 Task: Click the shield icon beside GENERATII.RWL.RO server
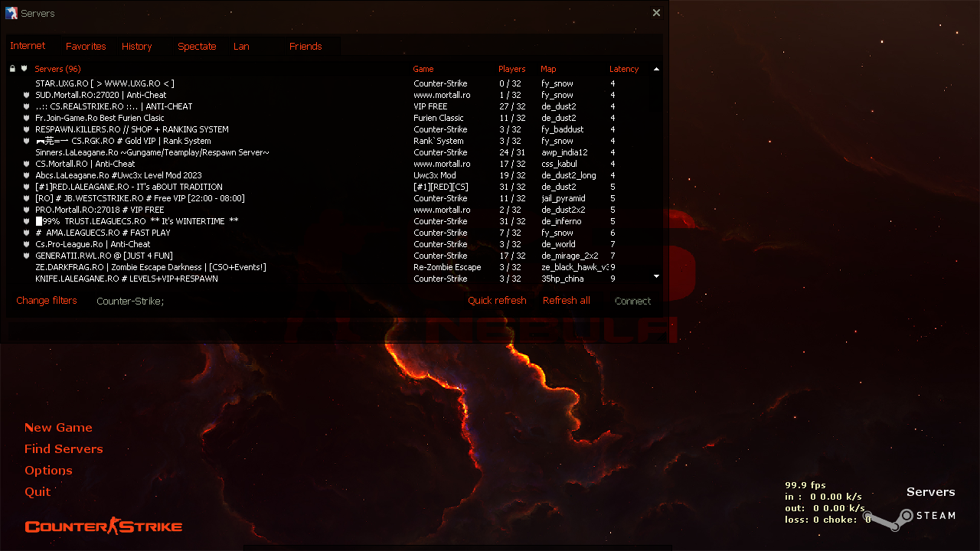(x=27, y=256)
